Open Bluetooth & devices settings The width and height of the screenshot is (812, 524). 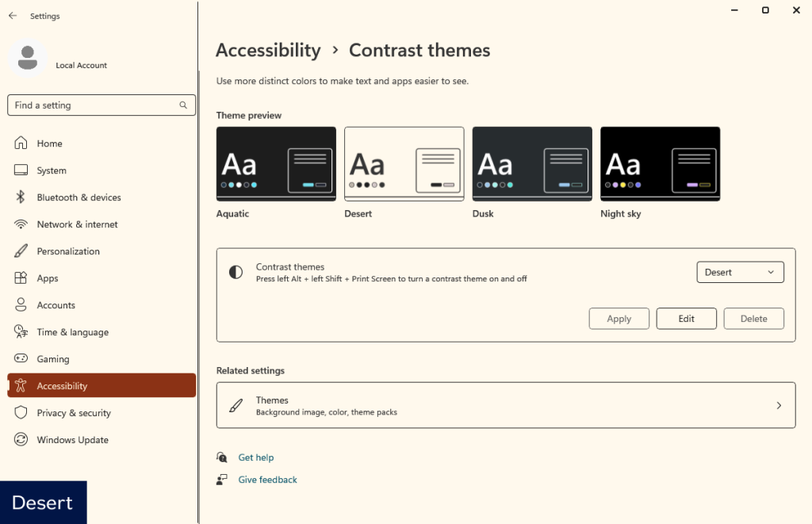[x=79, y=197]
